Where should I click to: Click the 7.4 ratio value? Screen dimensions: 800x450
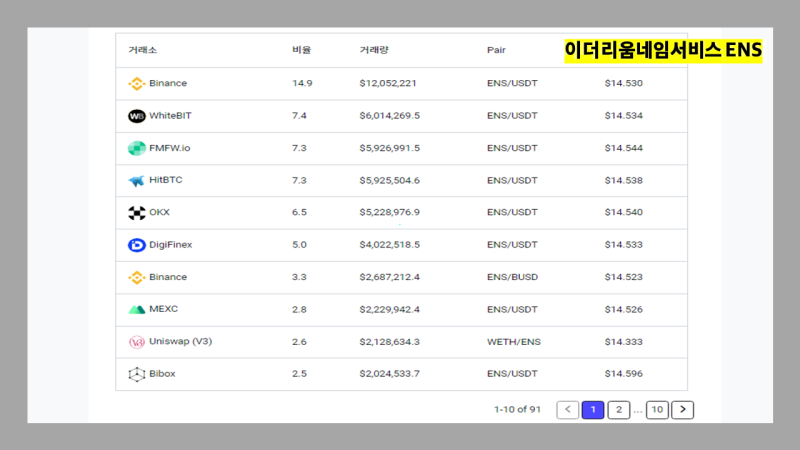[x=299, y=116]
